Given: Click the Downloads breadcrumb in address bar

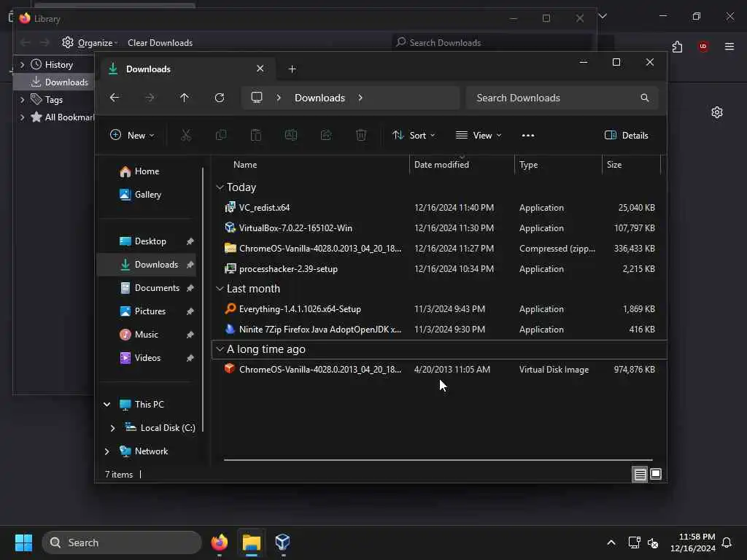Looking at the screenshot, I should (x=320, y=98).
